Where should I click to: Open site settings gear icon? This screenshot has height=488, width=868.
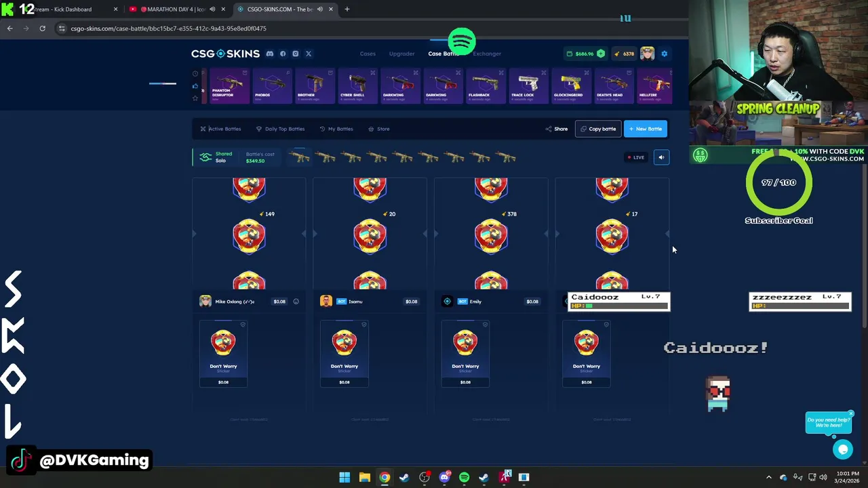[x=664, y=54]
